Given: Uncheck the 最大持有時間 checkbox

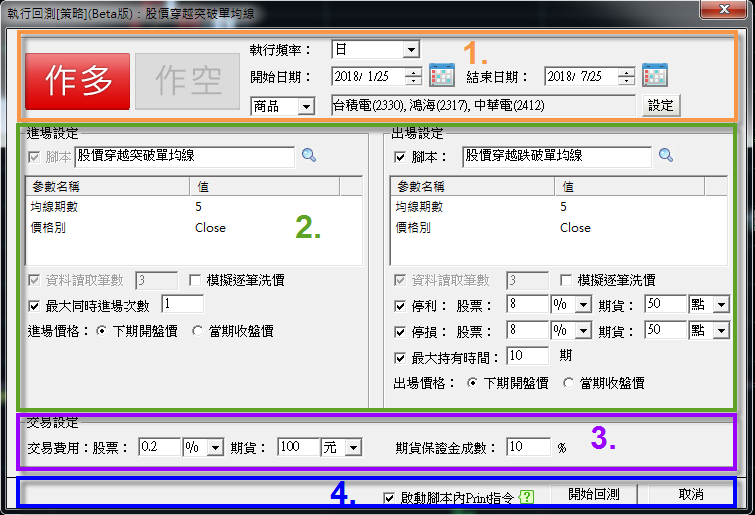Looking at the screenshot, I should pyautogui.click(x=400, y=358).
